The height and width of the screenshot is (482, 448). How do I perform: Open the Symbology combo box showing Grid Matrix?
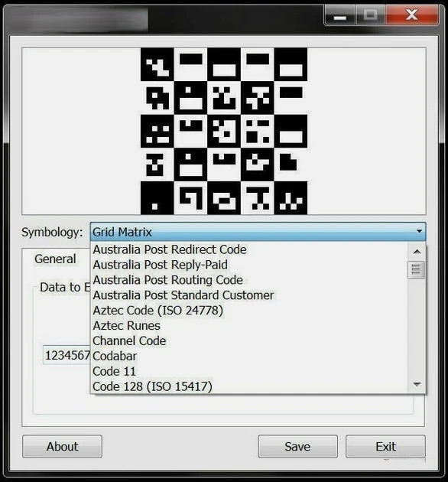pos(258,232)
